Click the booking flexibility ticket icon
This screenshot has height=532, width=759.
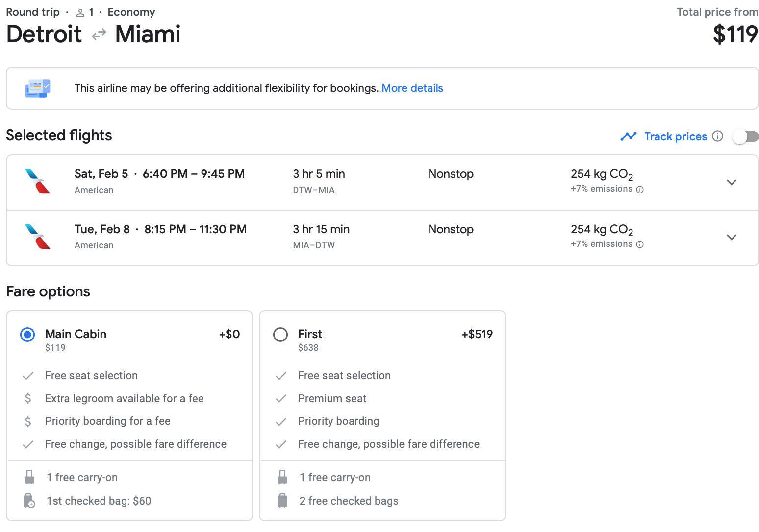(x=38, y=88)
